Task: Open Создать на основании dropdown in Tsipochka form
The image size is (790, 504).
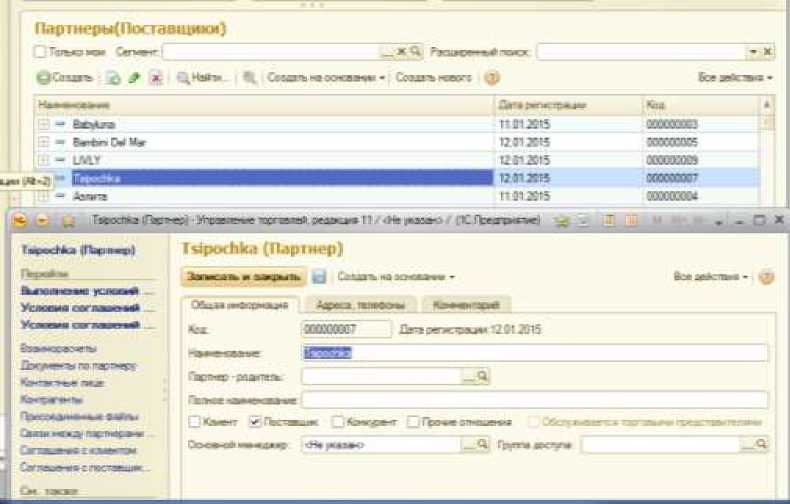Action: pyautogui.click(x=396, y=277)
